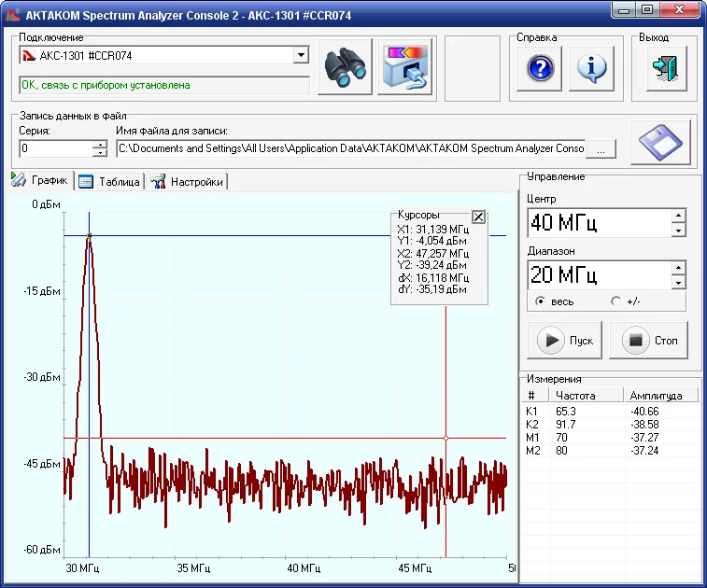Image resolution: width=707 pixels, height=588 pixels.
Task: Click the browse file '...' button
Action: [601, 149]
